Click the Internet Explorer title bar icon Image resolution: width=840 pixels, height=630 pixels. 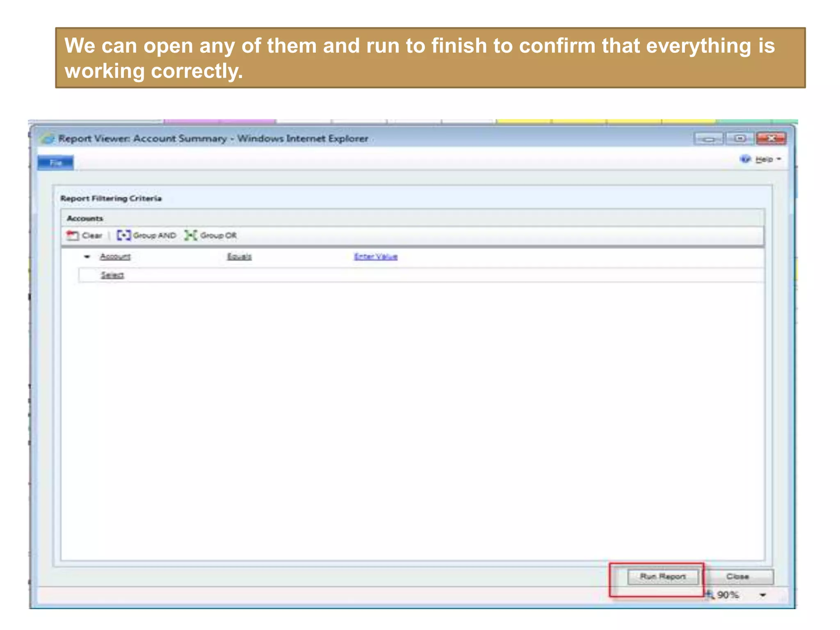[x=48, y=139]
